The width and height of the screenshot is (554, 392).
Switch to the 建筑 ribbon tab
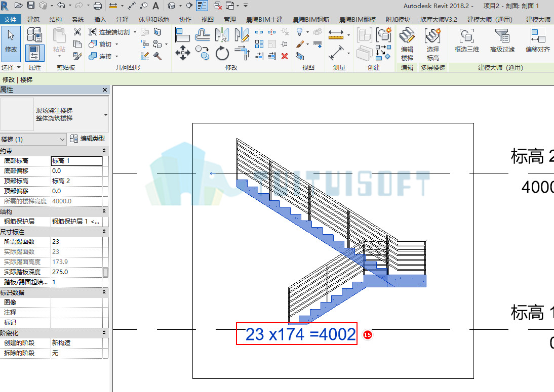point(33,19)
